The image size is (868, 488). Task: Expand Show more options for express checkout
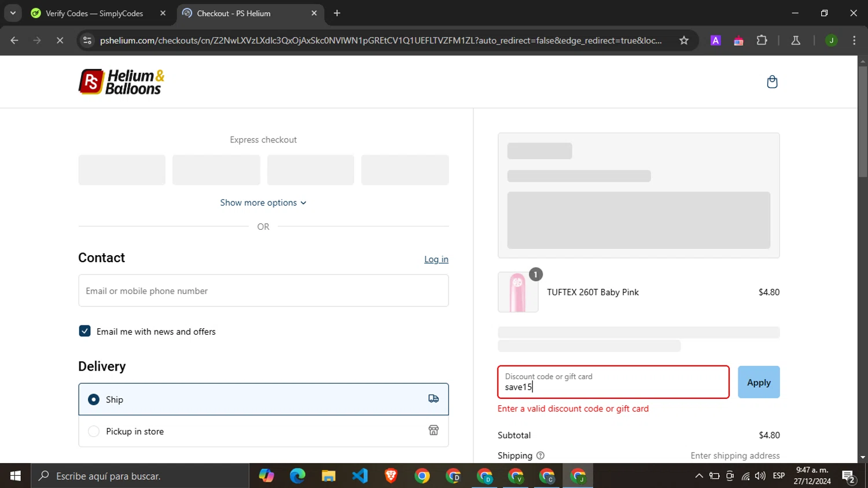263,203
